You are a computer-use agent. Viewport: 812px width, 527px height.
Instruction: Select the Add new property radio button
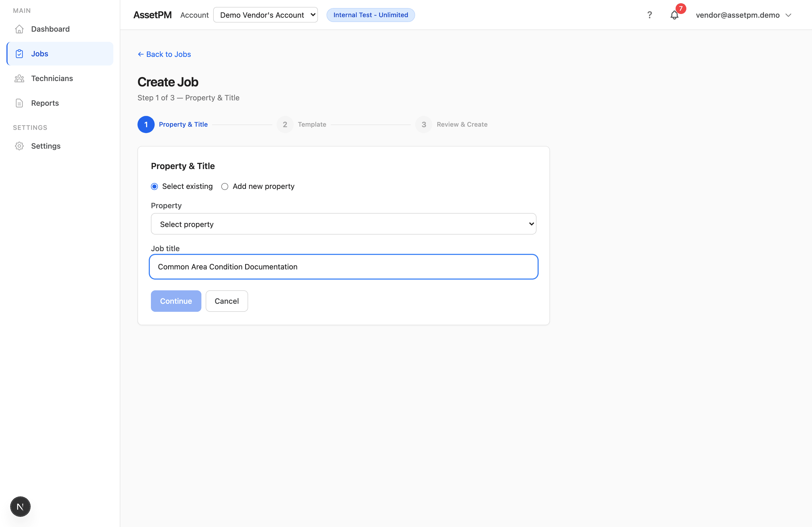[224, 186]
